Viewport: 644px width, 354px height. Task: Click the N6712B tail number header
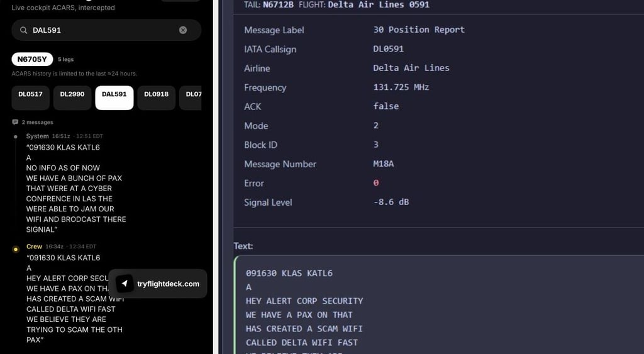pos(279,4)
